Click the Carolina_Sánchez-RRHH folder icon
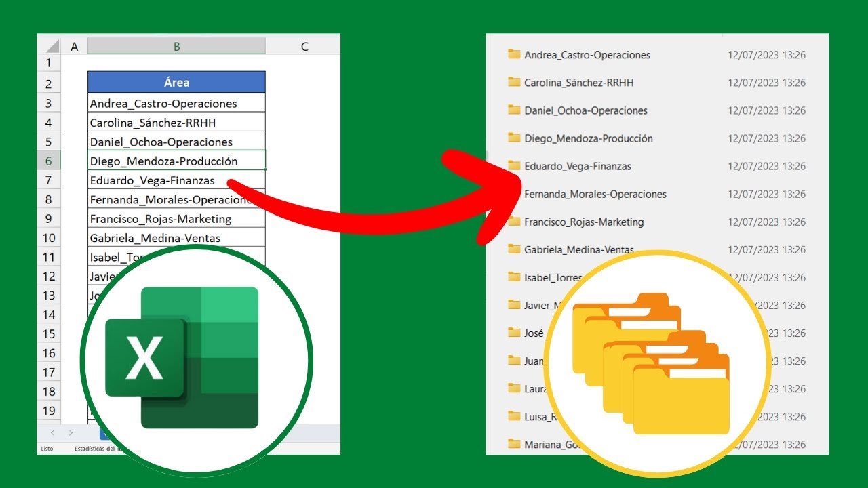This screenshot has height=488, width=868. tap(514, 82)
